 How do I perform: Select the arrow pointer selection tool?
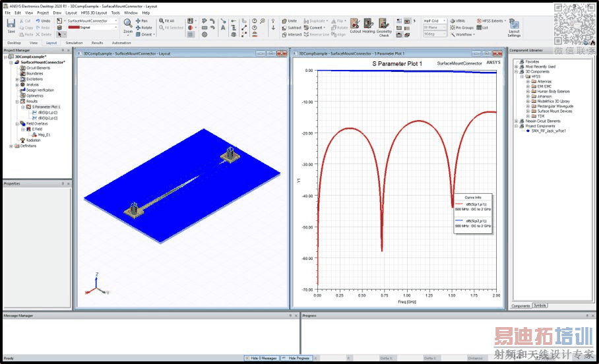tap(59, 34)
